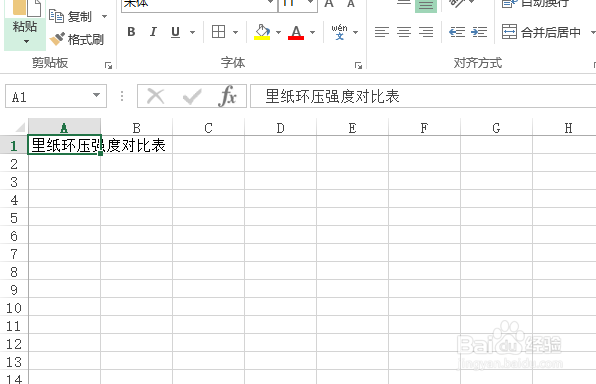Click the wén phonetic guide icon
The width and height of the screenshot is (596, 384).
[339, 32]
